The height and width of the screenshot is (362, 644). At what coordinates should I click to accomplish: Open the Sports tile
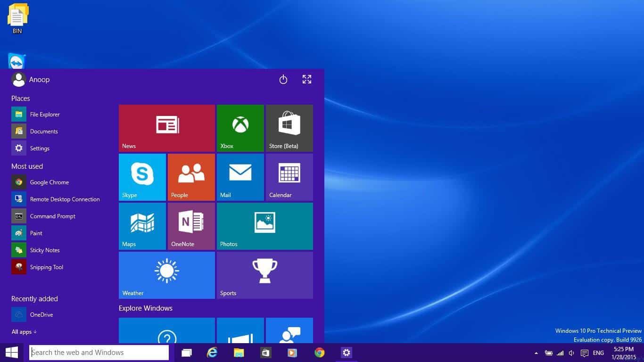click(x=265, y=275)
